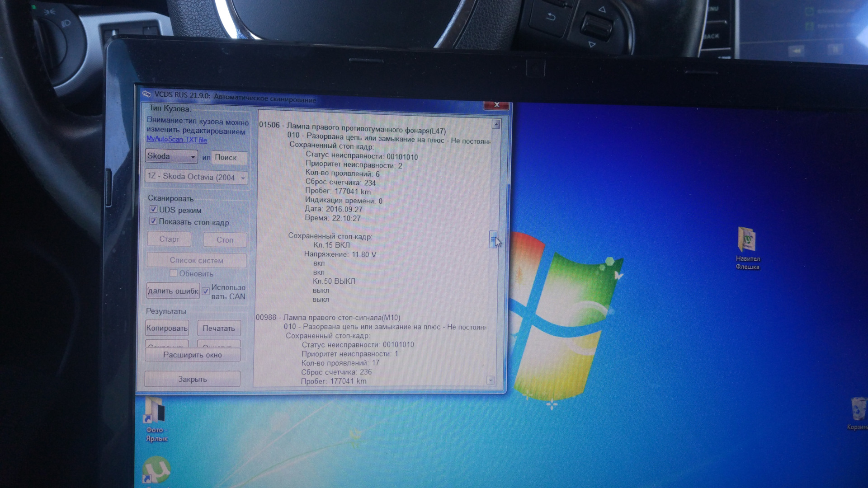Open the MyAutoScan.TXT file link

[x=177, y=140]
